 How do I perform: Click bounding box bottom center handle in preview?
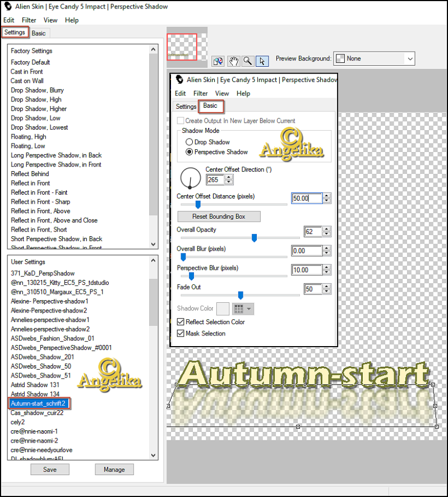click(x=298, y=427)
